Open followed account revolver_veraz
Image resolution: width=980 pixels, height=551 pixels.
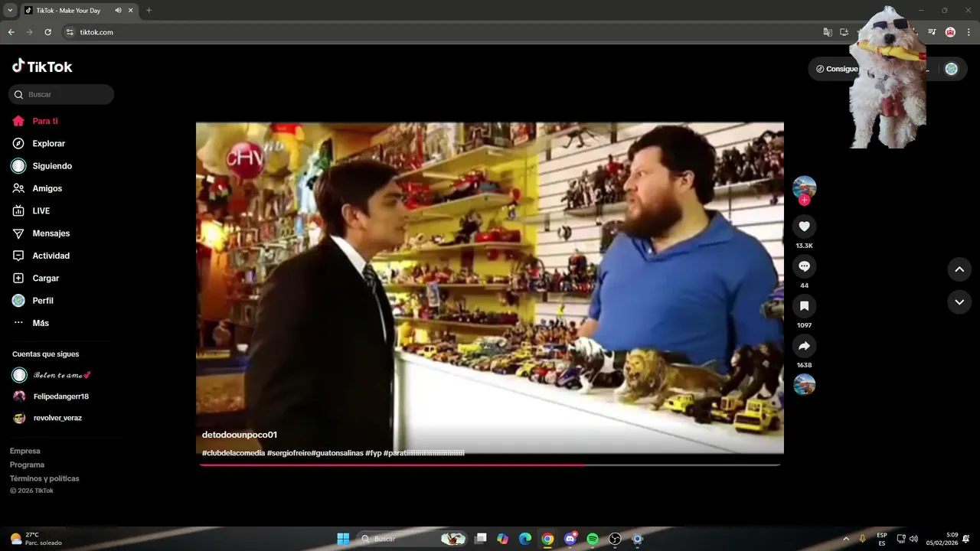tap(47, 418)
